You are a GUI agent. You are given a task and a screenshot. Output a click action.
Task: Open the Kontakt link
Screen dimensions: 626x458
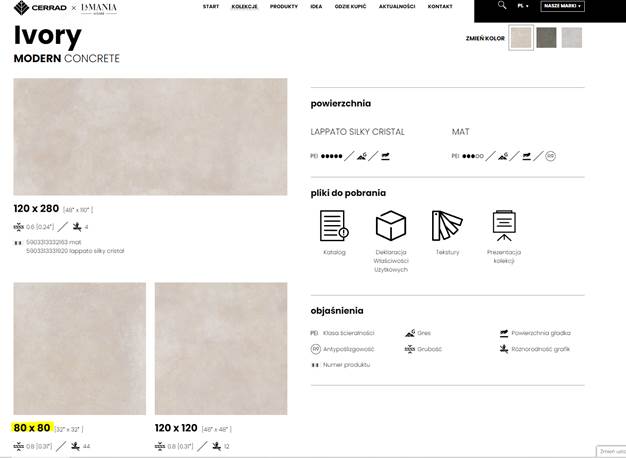pyautogui.click(x=440, y=7)
